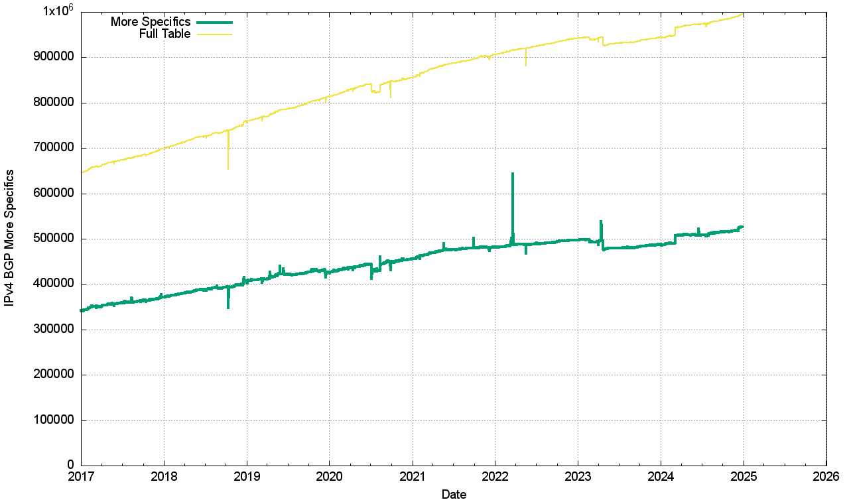Click the 2026 x-axis tick label
The image size is (849, 504).
[826, 476]
